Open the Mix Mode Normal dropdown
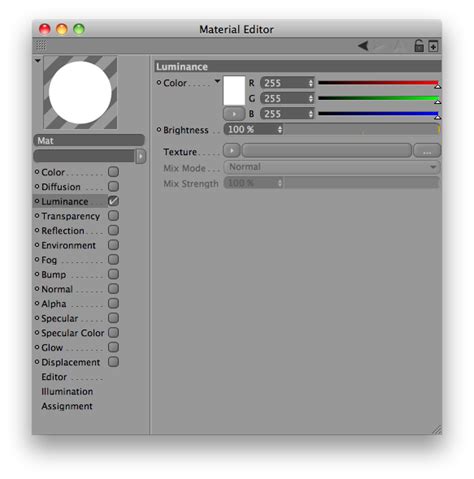The width and height of the screenshot is (474, 479). 332,167
